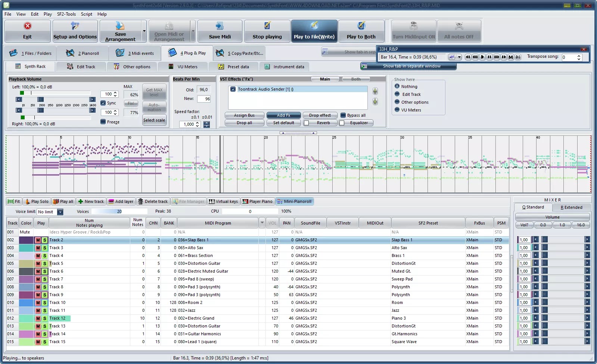Click the Stop playing toolbar button
The height and width of the screenshot is (364, 597).
point(267,31)
